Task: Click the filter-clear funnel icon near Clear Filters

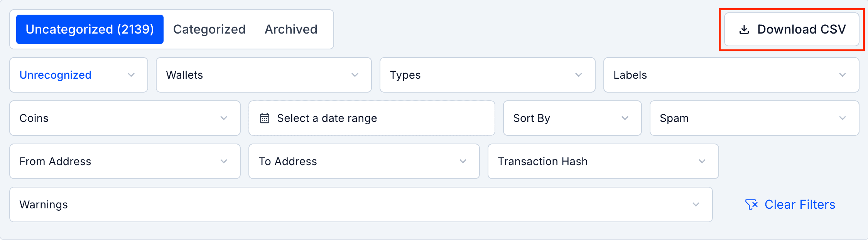Action: click(x=751, y=205)
